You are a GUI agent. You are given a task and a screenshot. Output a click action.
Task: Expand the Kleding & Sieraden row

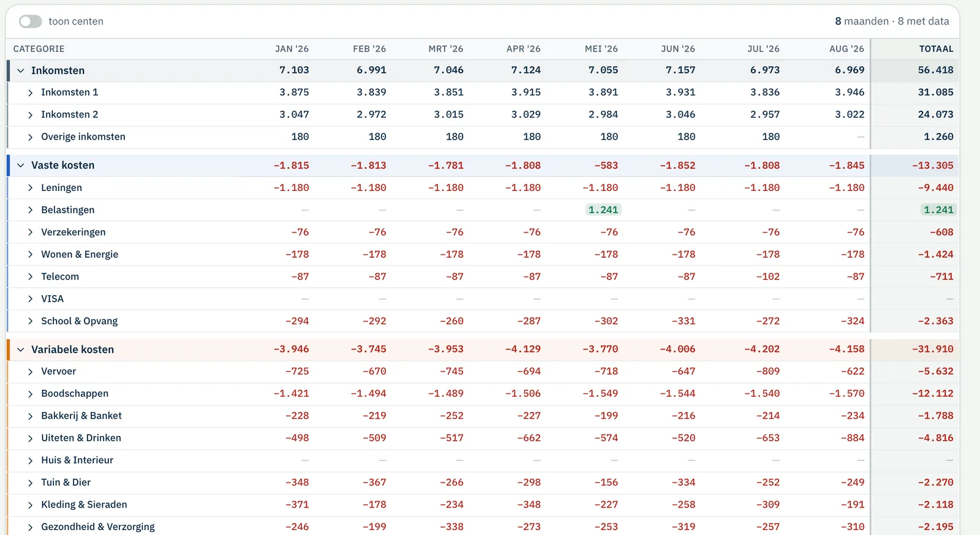click(31, 505)
